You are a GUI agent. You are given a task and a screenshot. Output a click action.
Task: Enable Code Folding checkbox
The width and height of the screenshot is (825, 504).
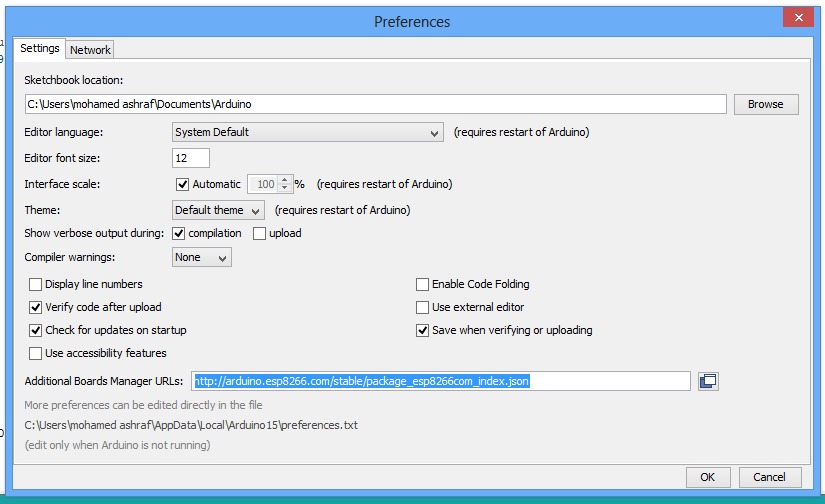[422, 285]
